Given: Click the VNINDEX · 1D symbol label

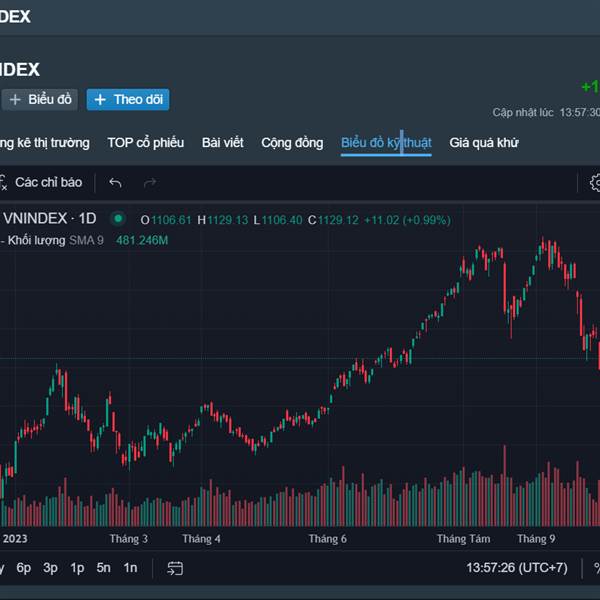Looking at the screenshot, I should coord(50,219).
